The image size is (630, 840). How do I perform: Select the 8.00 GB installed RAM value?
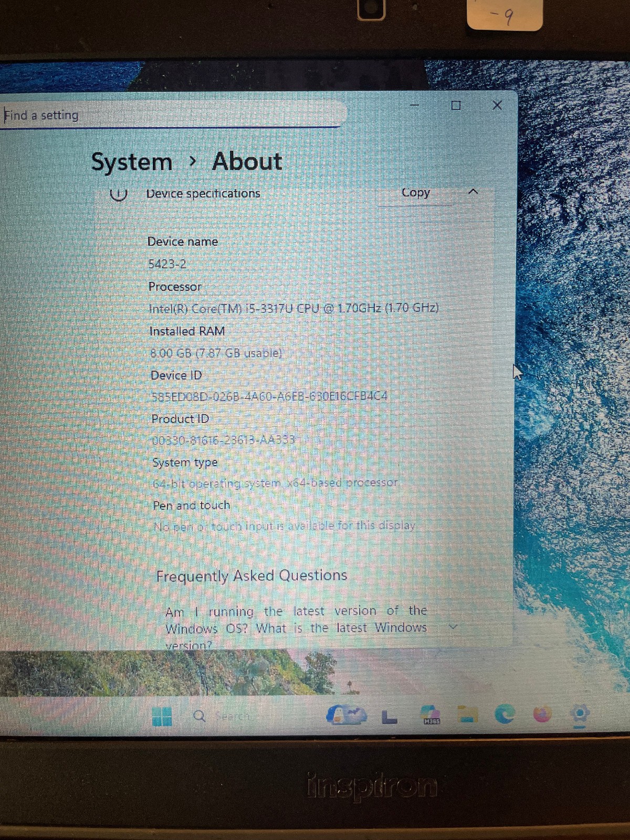click(x=216, y=353)
